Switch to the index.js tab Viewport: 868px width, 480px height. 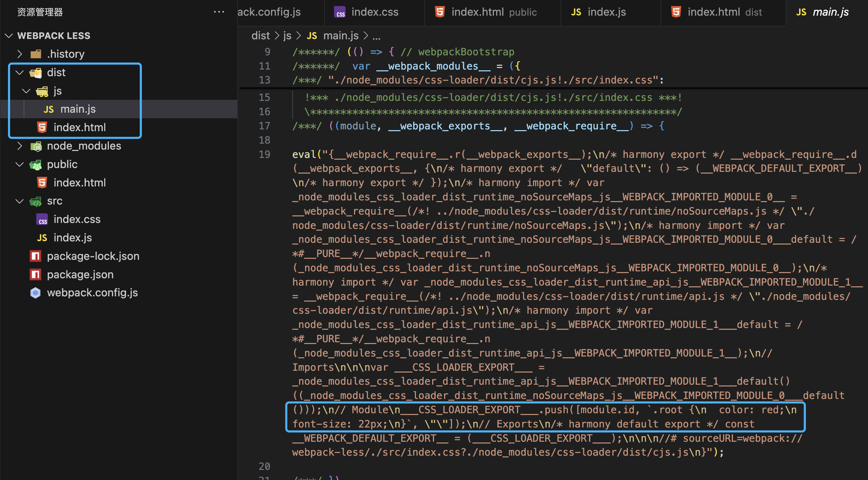607,12
